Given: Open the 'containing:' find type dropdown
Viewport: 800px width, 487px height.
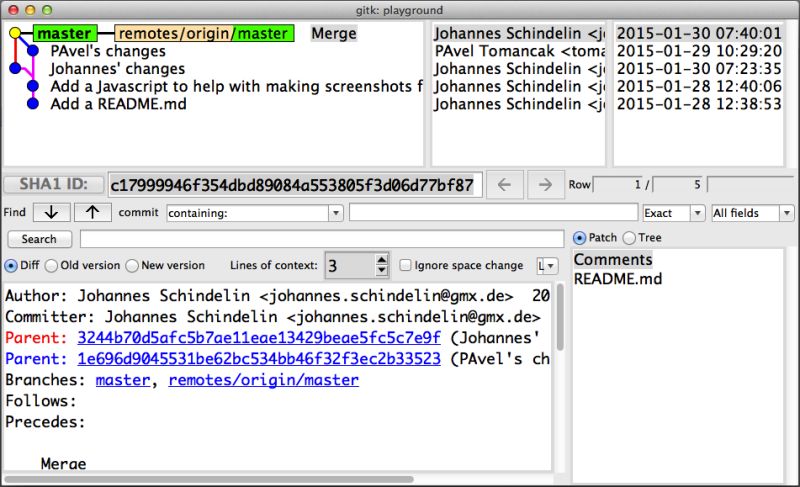Looking at the screenshot, I should [336, 213].
